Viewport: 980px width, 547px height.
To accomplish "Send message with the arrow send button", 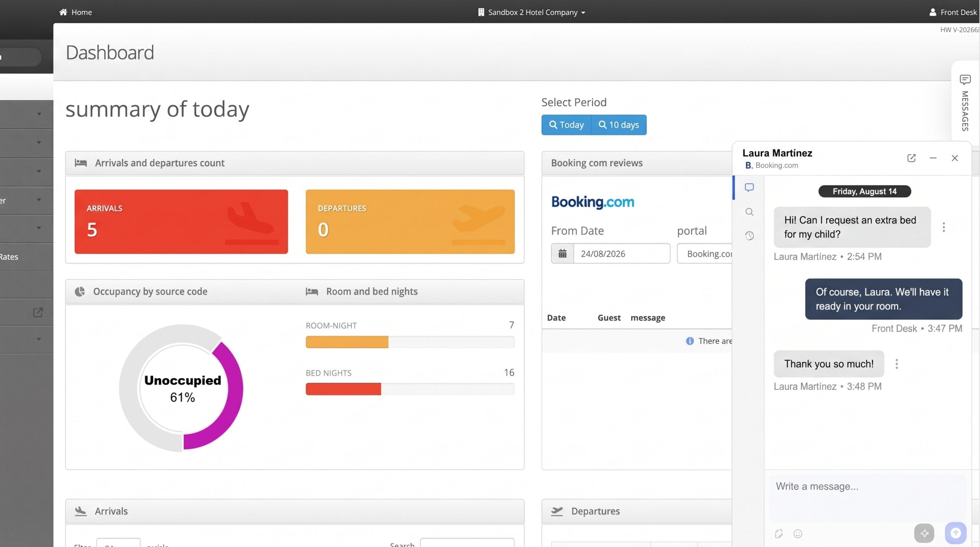I will tap(955, 533).
